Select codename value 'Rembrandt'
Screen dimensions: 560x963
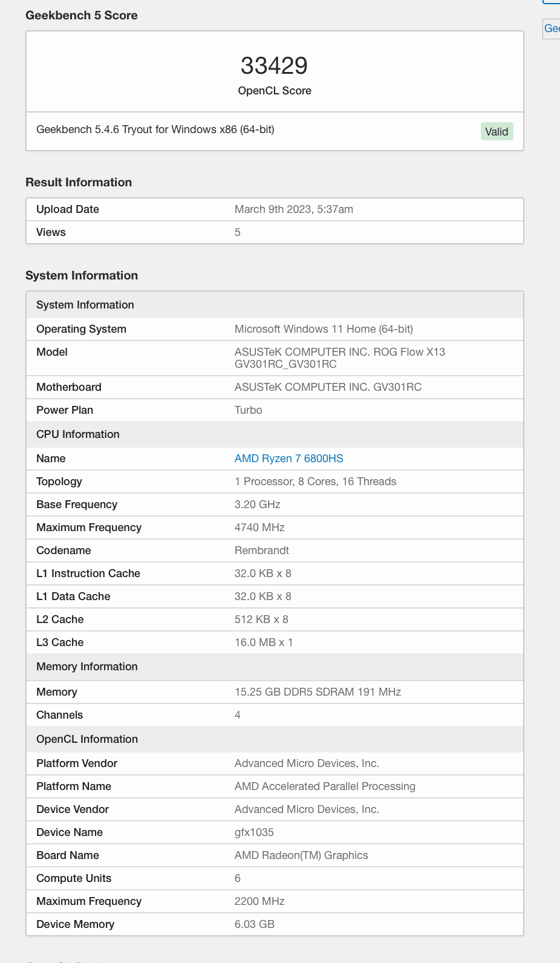click(262, 550)
